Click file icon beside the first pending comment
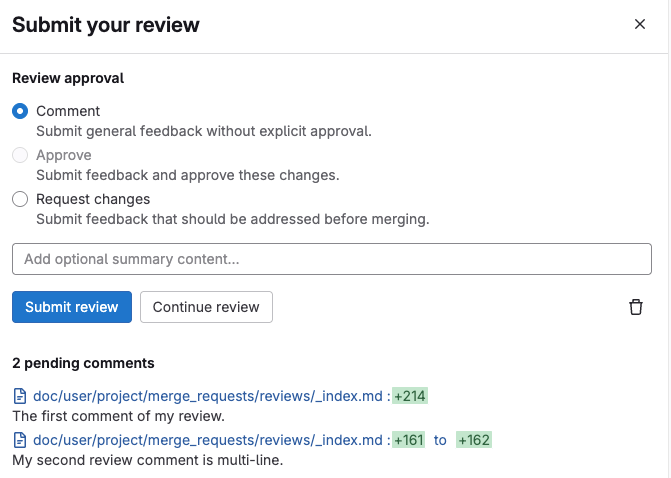Viewport: 671px width, 478px height. point(20,396)
